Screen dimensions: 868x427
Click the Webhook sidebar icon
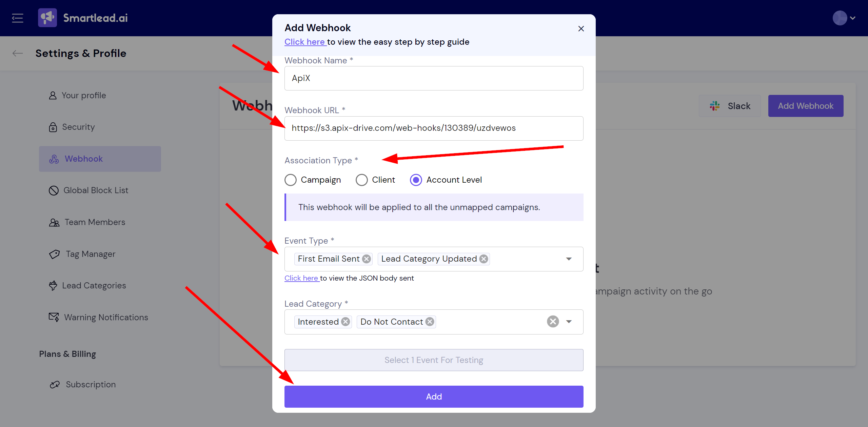pos(54,159)
